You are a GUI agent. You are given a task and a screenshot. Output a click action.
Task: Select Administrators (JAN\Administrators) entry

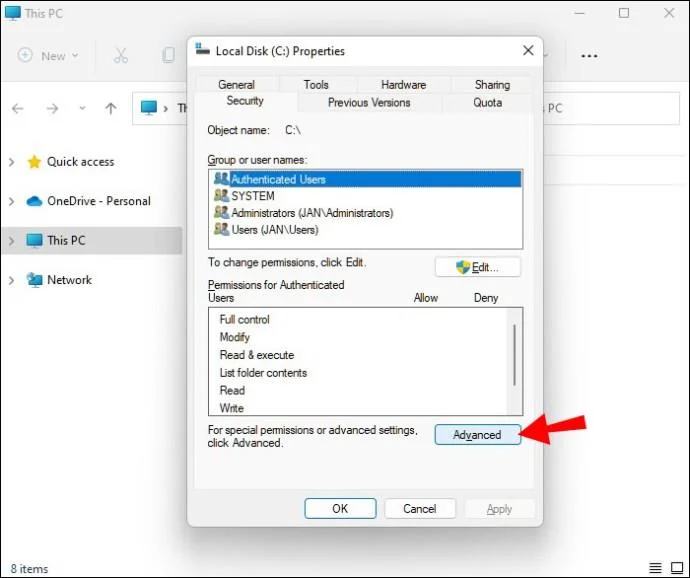point(366,213)
